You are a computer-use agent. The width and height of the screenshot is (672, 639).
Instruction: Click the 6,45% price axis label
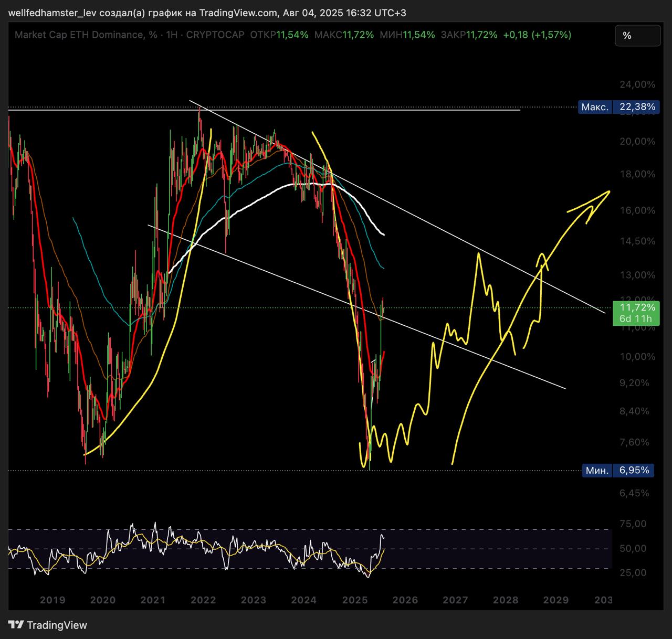[x=635, y=493]
